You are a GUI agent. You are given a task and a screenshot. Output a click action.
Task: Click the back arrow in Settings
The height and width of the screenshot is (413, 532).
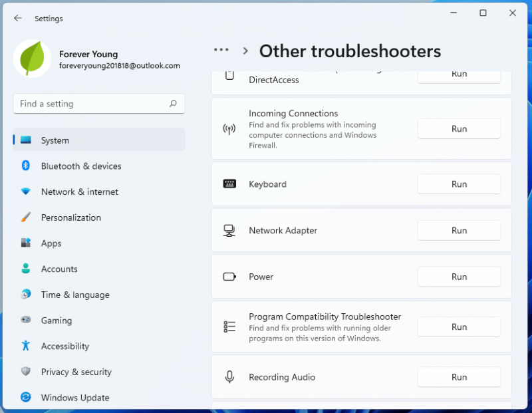coord(18,19)
